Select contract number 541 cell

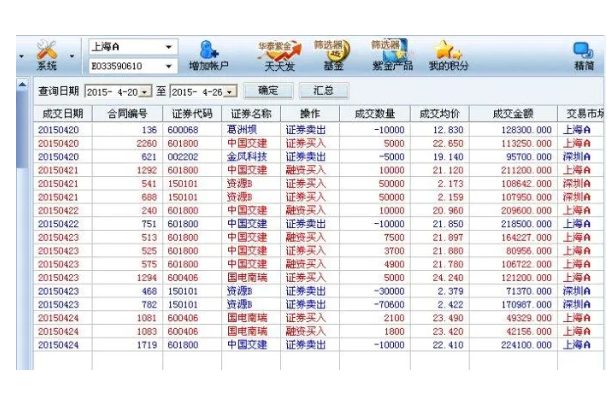[x=127, y=183]
